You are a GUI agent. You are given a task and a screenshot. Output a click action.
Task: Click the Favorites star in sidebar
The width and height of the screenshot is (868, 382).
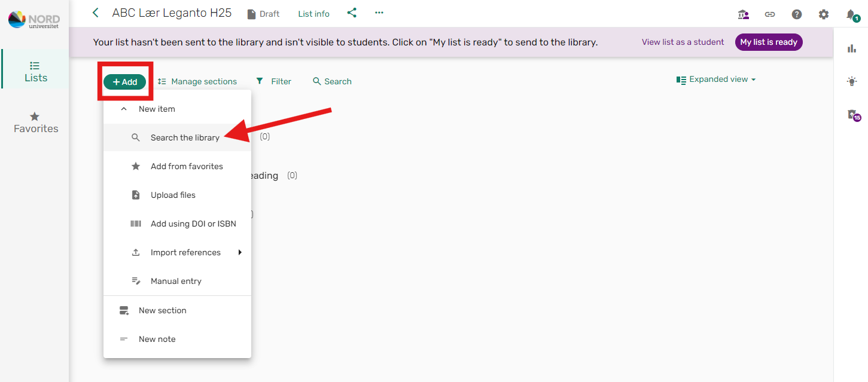pos(35,117)
